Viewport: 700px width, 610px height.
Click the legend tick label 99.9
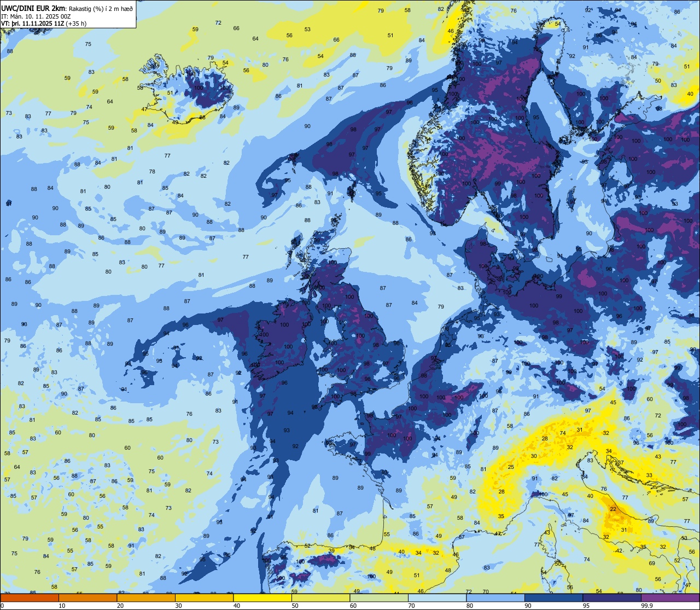(647, 606)
